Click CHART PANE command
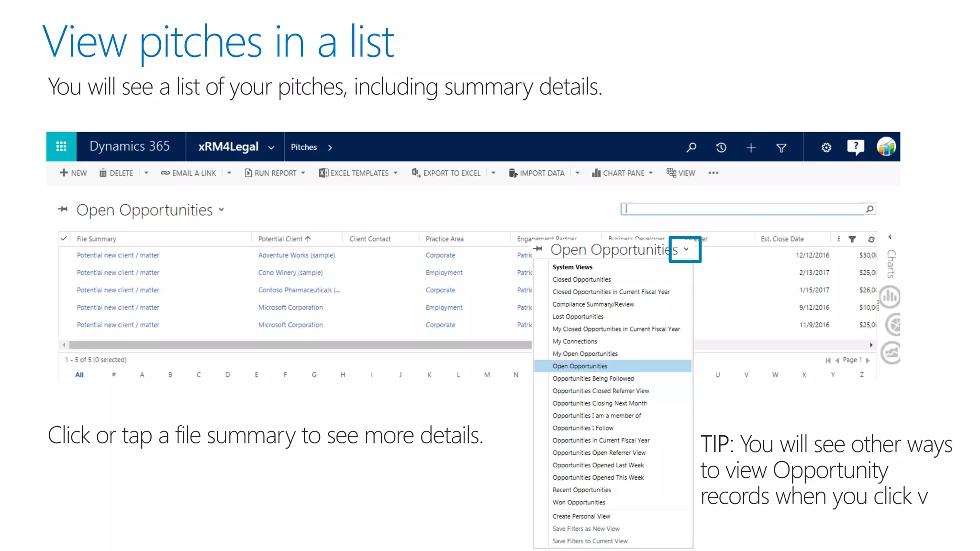Image resolution: width=980 pixels, height=551 pixels. pos(622,173)
